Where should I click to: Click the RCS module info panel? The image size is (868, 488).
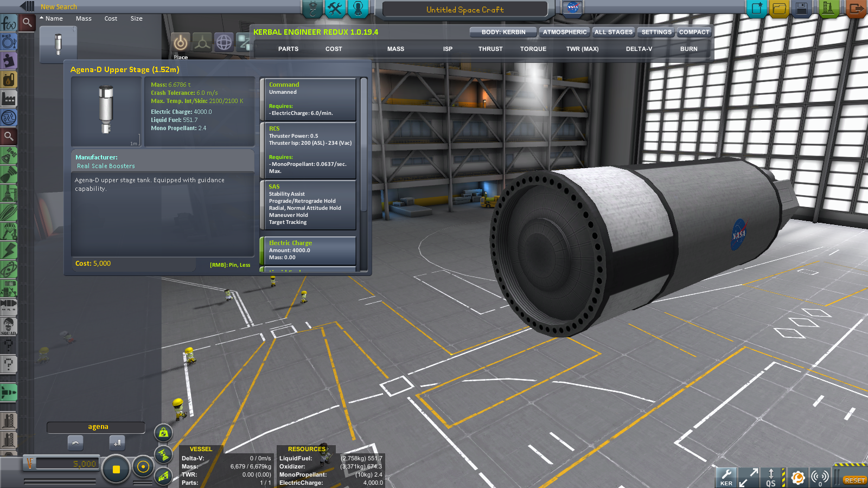(308, 150)
